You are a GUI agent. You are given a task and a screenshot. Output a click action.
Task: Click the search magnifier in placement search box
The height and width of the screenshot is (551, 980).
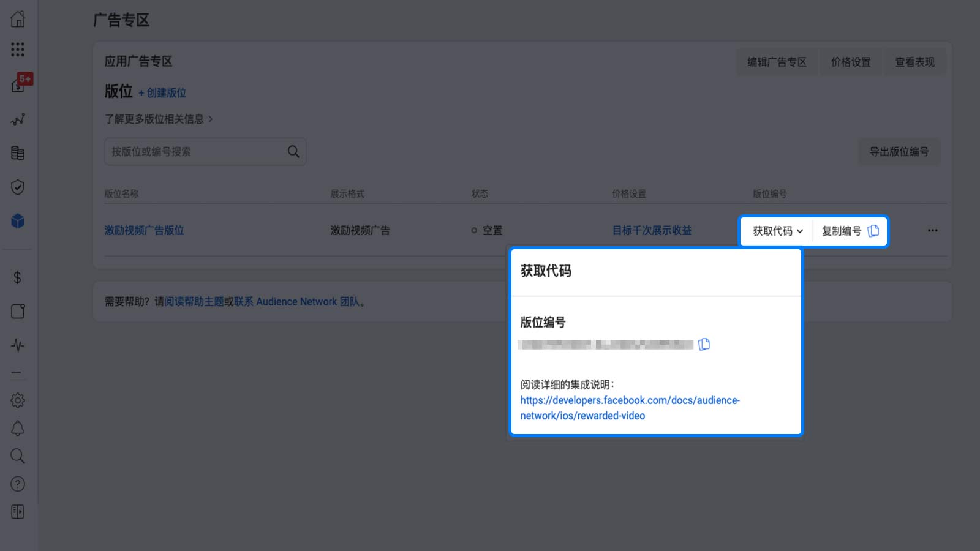pyautogui.click(x=293, y=151)
